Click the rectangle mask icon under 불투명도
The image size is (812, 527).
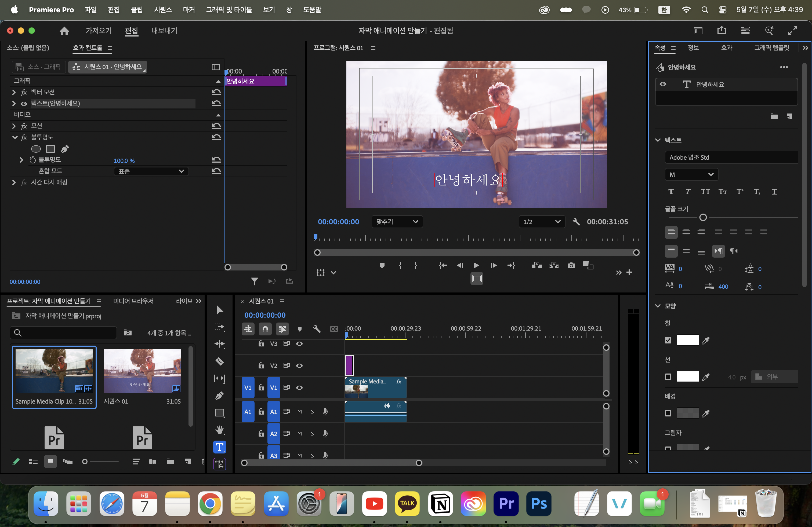coord(50,149)
